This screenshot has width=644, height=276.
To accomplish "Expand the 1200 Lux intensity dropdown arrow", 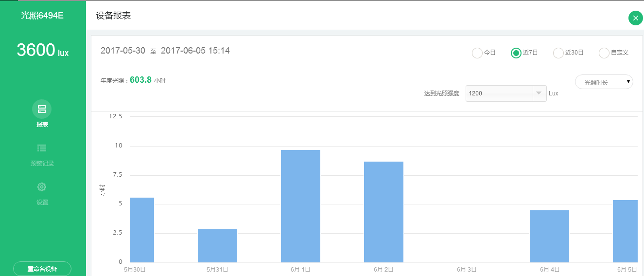I will click(x=539, y=93).
